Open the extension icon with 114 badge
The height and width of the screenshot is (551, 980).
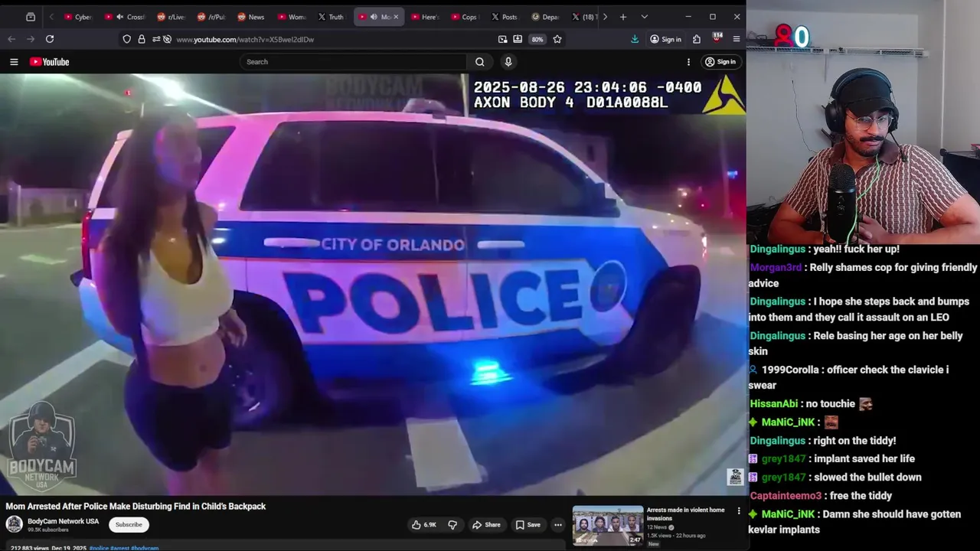point(717,37)
